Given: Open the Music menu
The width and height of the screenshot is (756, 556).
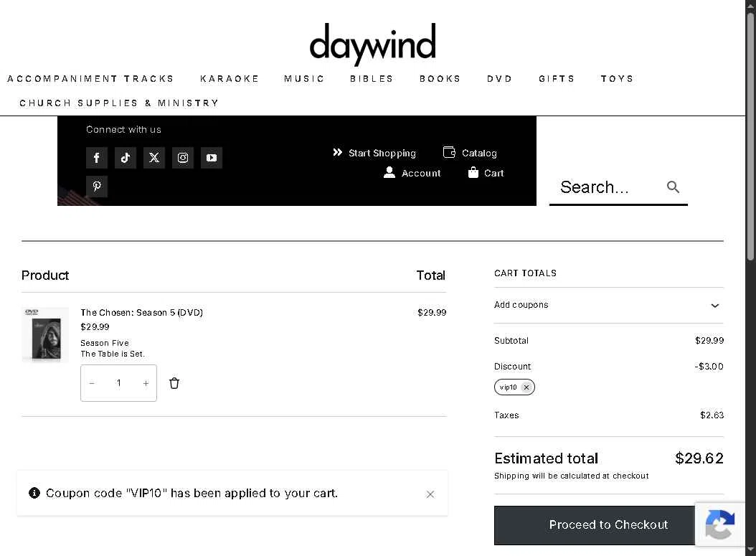Looking at the screenshot, I should pyautogui.click(x=304, y=79).
